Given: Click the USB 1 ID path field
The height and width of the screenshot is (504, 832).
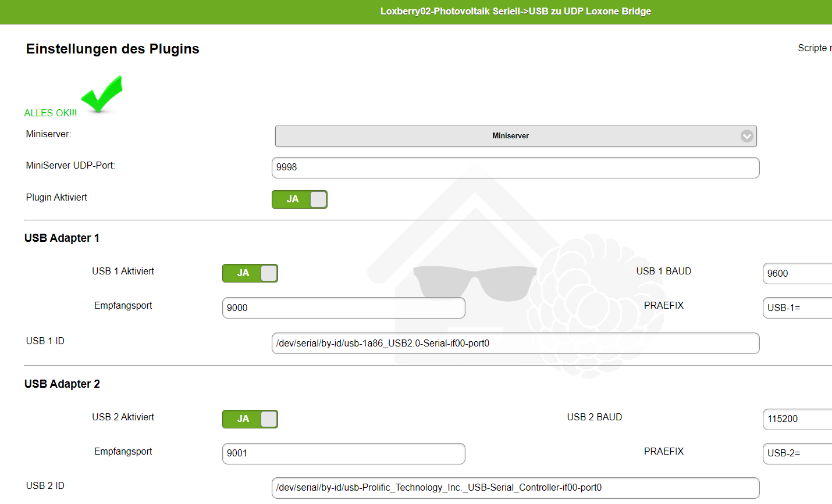Looking at the screenshot, I should 515,343.
